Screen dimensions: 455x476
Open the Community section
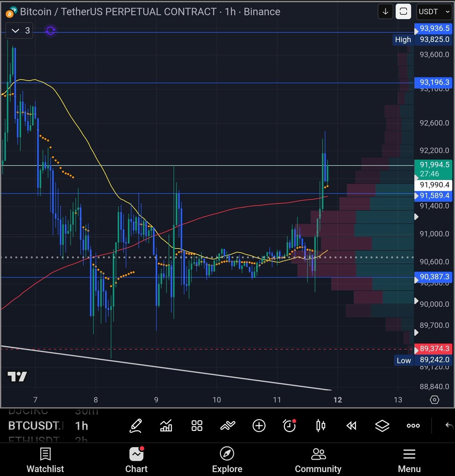(x=318, y=459)
